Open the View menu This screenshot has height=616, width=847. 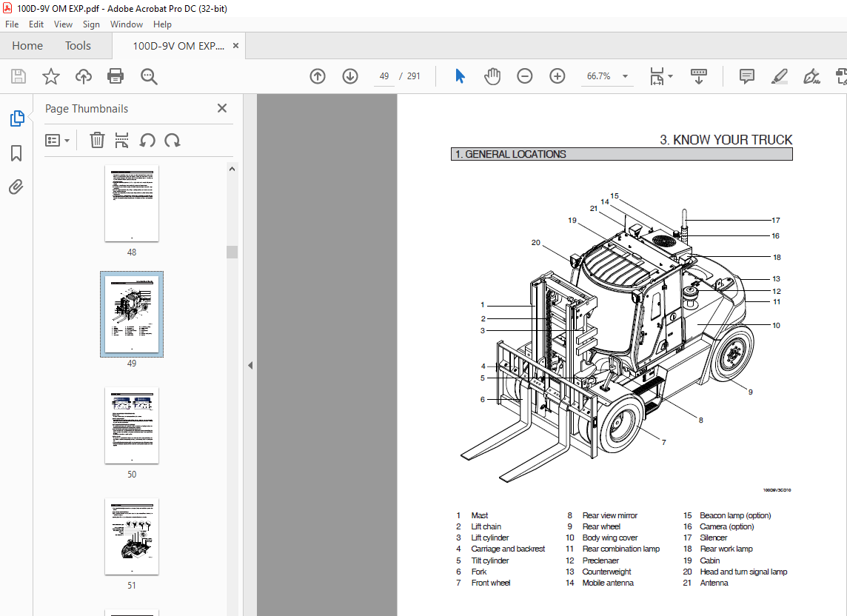pos(63,24)
